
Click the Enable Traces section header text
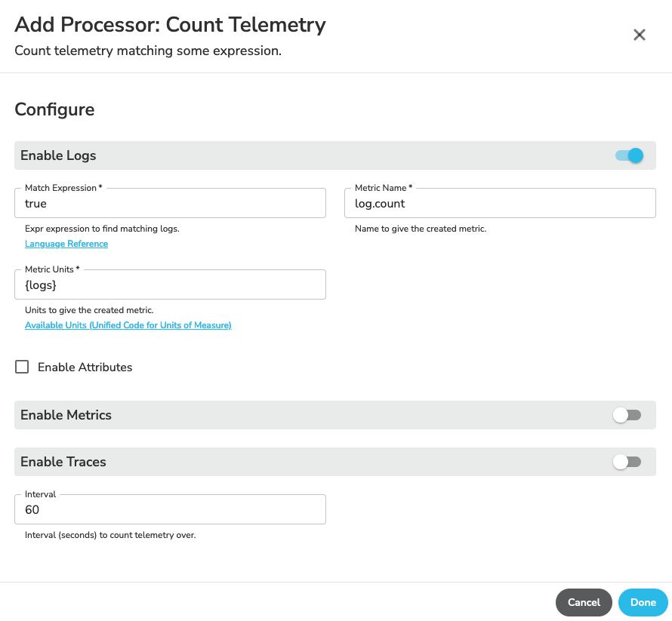tap(63, 462)
